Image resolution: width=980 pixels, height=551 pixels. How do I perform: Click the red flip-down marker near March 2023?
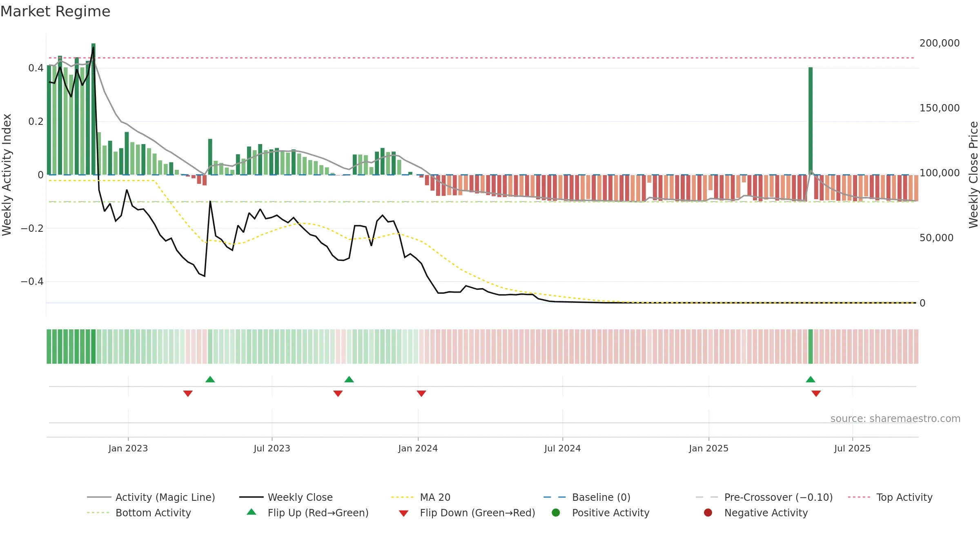(188, 393)
